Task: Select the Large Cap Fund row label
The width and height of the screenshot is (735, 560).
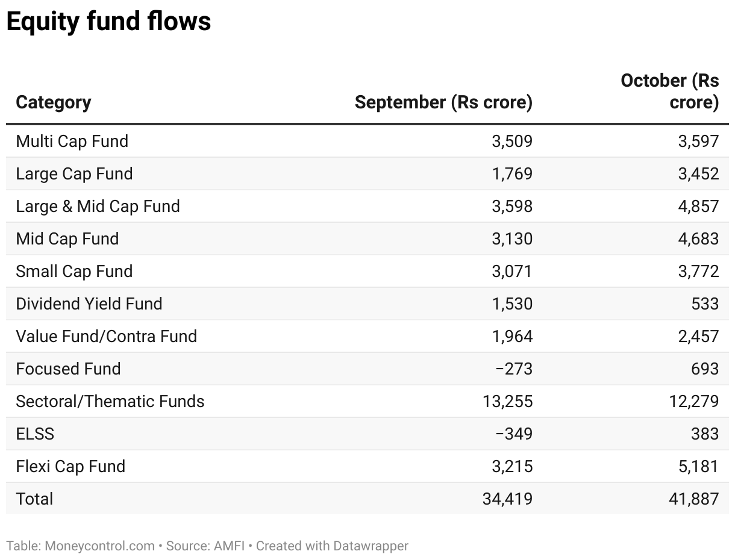Action: [x=74, y=174]
